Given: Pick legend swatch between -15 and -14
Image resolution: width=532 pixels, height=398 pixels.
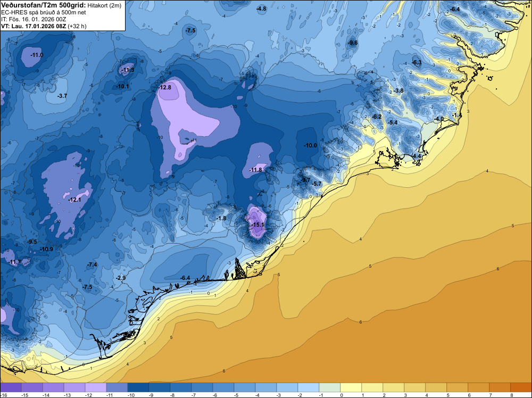Looking at the screenshot, I should click(x=32, y=387).
